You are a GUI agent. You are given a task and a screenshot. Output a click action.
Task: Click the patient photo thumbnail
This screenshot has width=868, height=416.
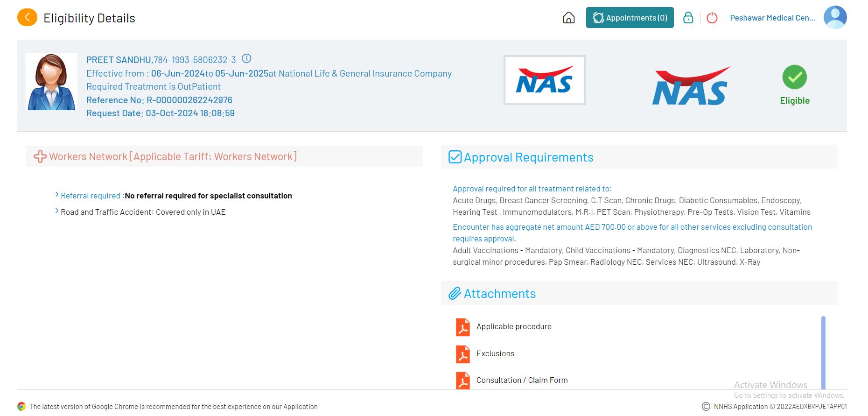click(x=51, y=82)
